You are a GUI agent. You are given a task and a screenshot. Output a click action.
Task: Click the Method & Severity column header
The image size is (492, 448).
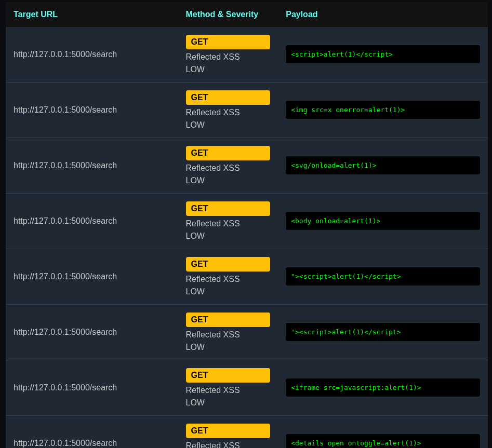[x=222, y=15]
